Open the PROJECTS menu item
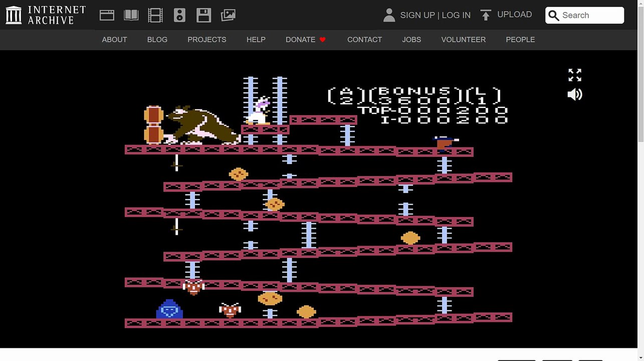The height and width of the screenshot is (361, 644). coord(207,40)
